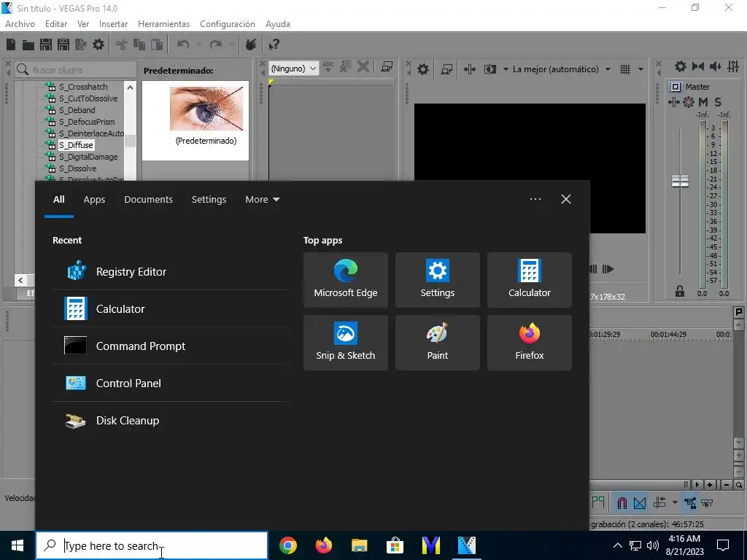747x560 pixels.
Task: Expand the split screen view dropdown arrow
Action: point(506,69)
